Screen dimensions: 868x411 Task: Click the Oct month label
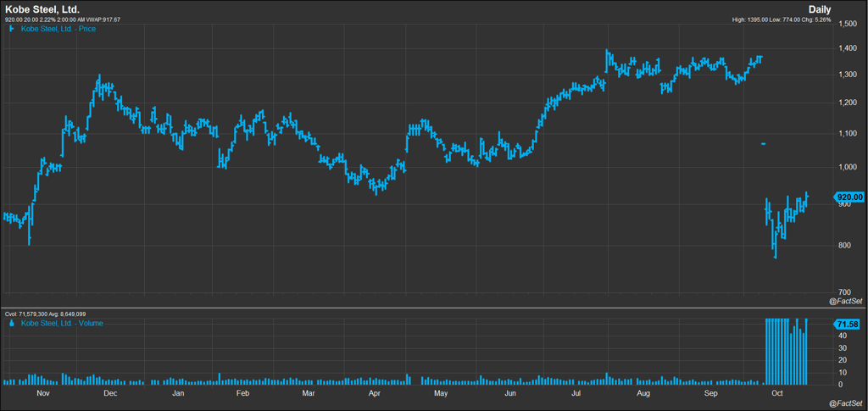click(x=777, y=394)
